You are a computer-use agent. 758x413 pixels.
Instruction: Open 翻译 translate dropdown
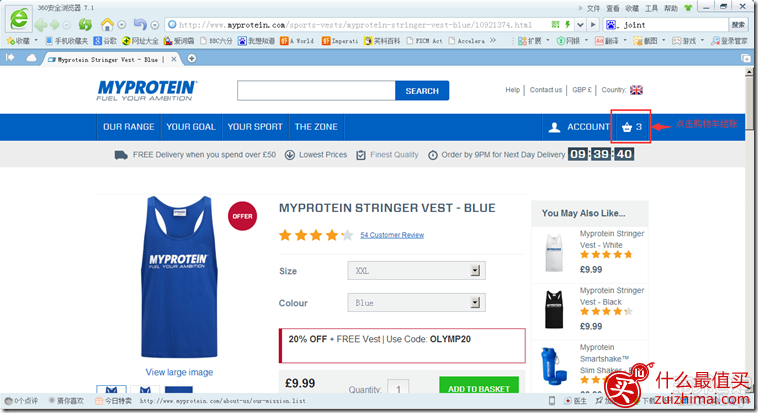pyautogui.click(x=611, y=41)
